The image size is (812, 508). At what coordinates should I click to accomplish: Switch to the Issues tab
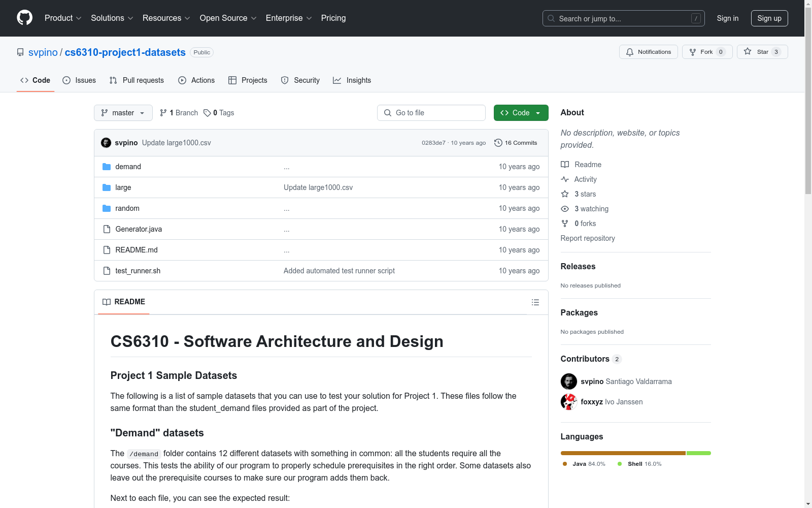79,80
